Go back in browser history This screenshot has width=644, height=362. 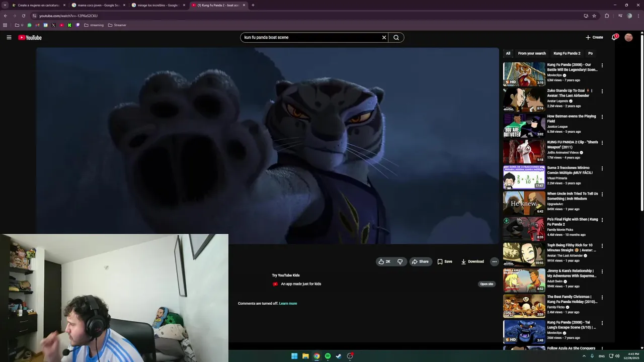(x=6, y=16)
